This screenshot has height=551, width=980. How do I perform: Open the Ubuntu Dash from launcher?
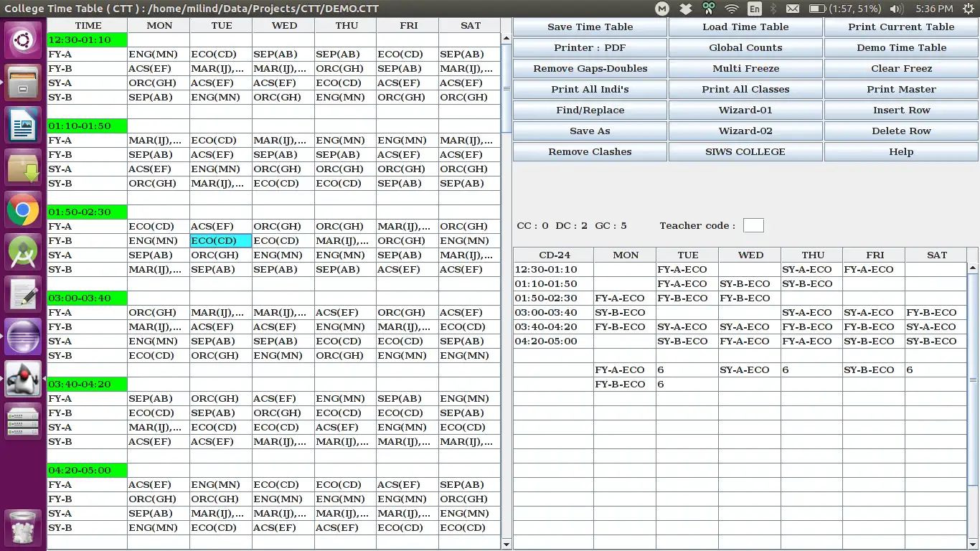click(x=23, y=41)
